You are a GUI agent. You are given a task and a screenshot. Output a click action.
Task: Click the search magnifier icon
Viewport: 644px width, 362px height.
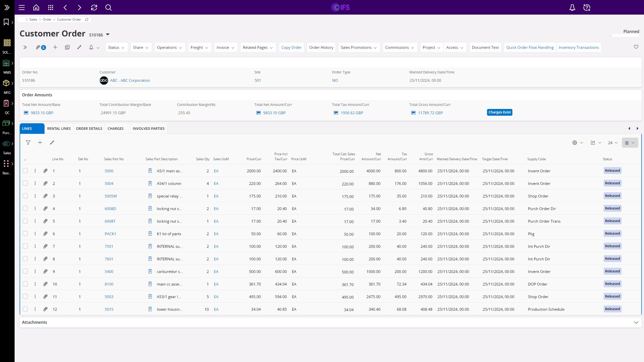108,8
